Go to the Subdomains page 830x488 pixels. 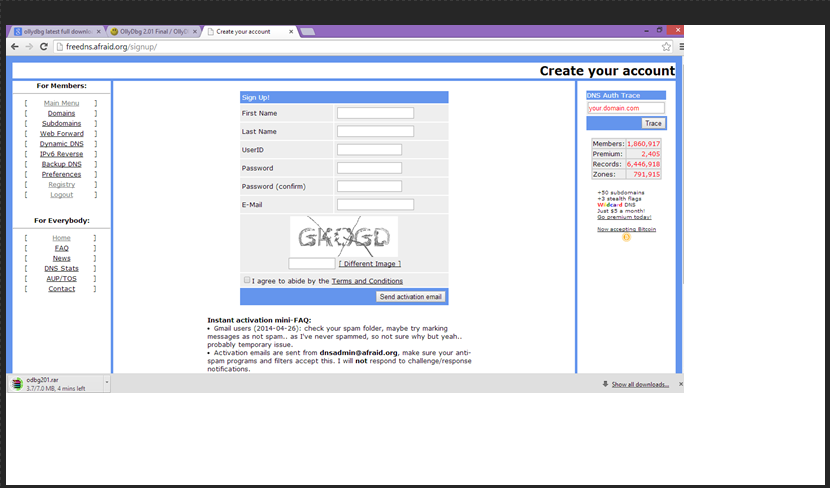pyautogui.click(x=61, y=123)
